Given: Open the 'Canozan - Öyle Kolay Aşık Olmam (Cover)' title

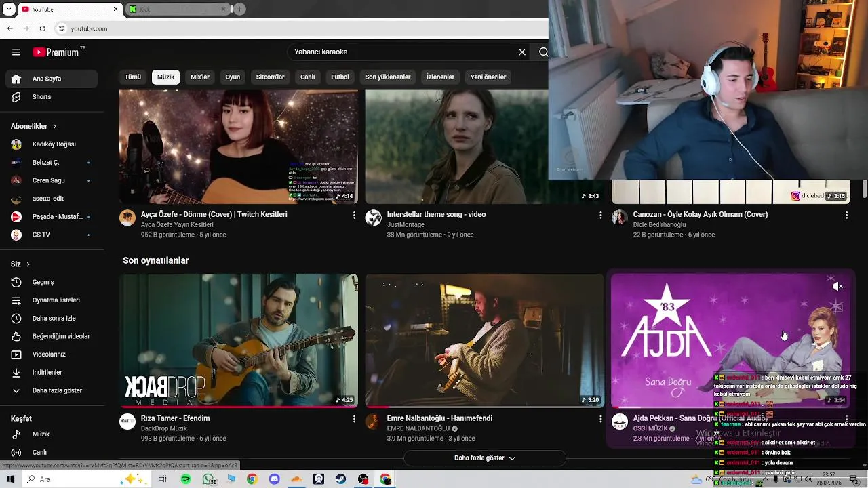Looking at the screenshot, I should [x=701, y=214].
